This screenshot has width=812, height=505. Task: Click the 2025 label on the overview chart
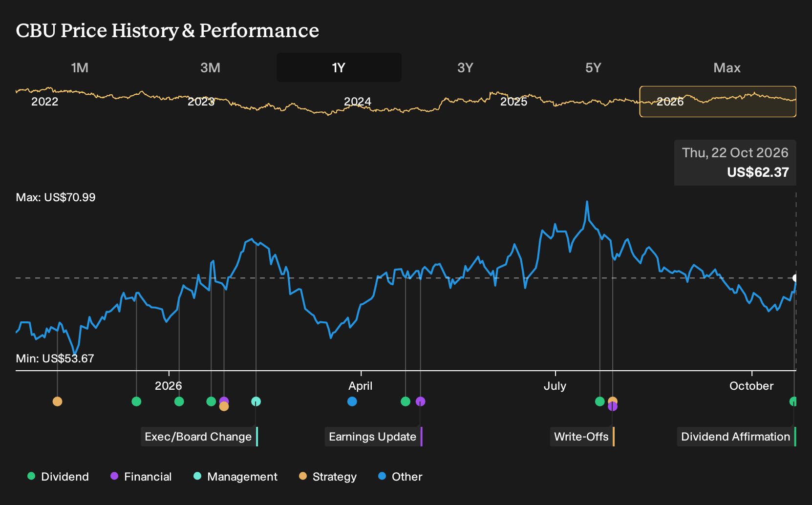click(514, 102)
